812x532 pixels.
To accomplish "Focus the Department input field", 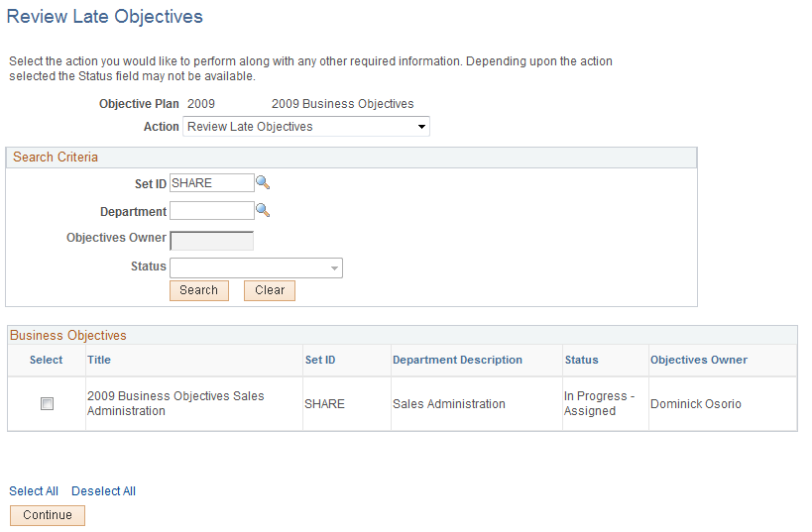I will tap(212, 211).
